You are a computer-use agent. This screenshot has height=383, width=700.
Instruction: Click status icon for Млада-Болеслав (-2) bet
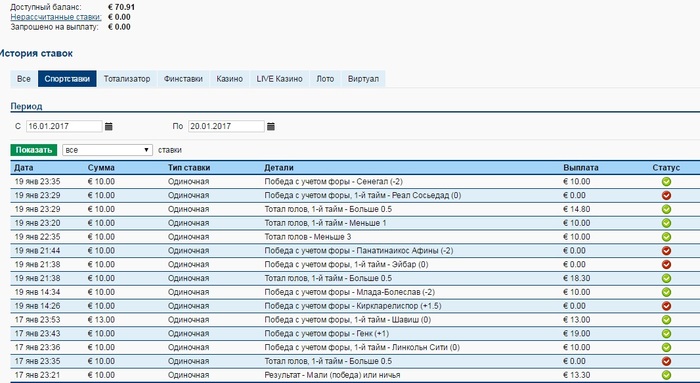666,292
